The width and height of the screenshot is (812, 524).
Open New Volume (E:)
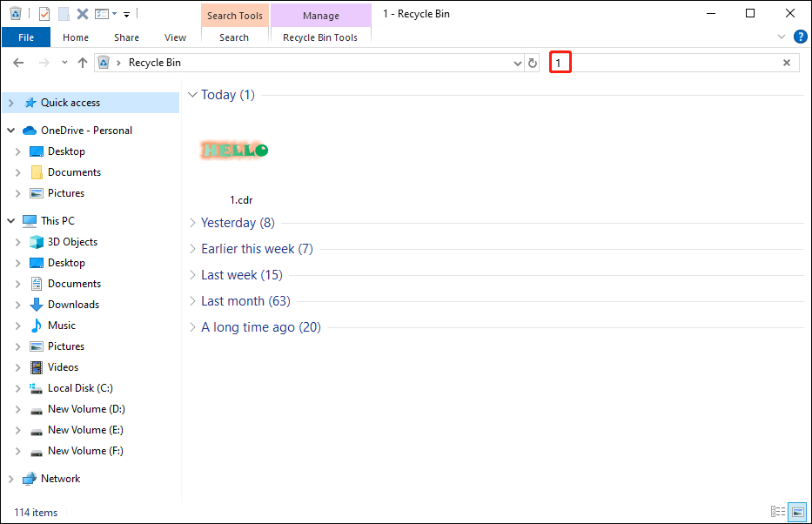click(x=85, y=430)
